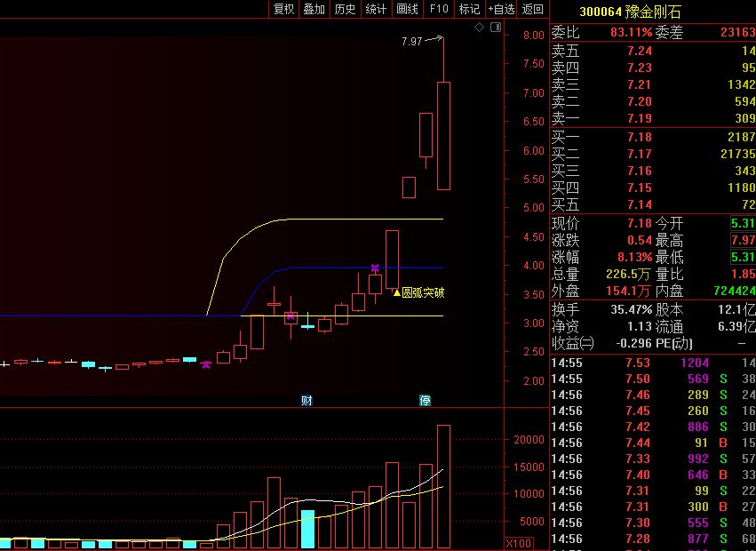Click stock title 300064 豫金刚石
Viewport: 756px width, 551px height.
click(630, 12)
